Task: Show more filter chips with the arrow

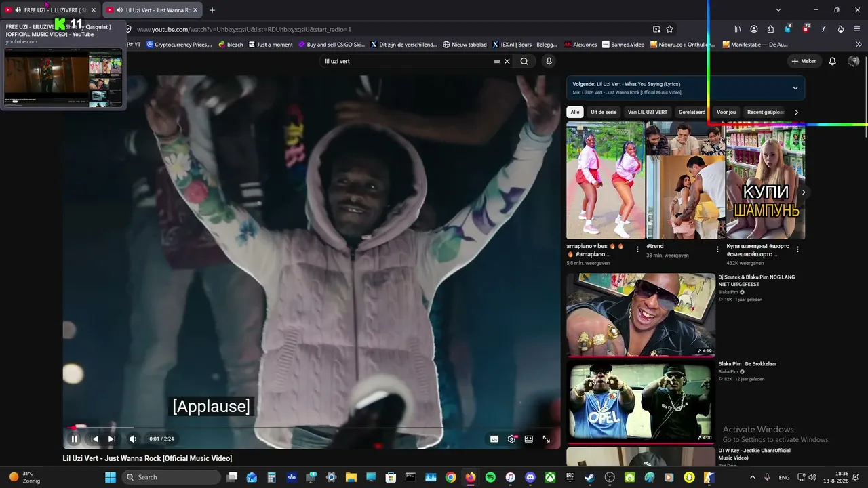Action: [796, 112]
